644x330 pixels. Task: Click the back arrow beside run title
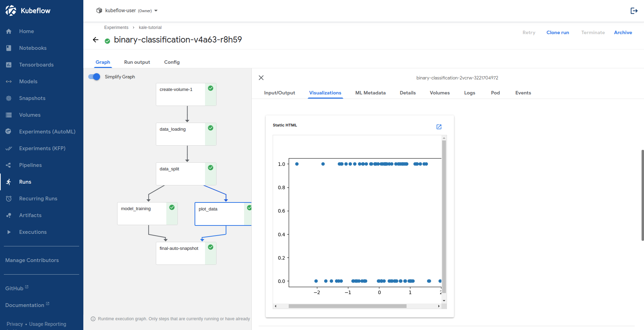pyautogui.click(x=96, y=40)
